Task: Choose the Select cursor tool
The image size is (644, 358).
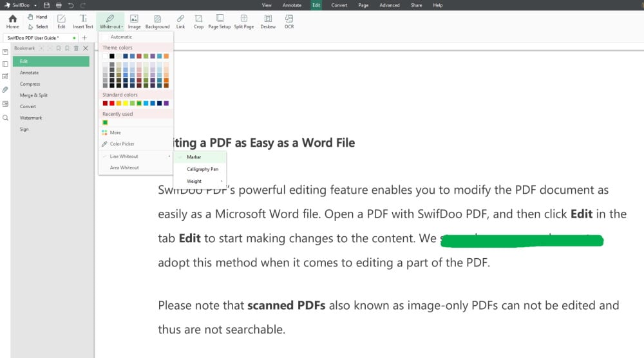Action: [38, 26]
